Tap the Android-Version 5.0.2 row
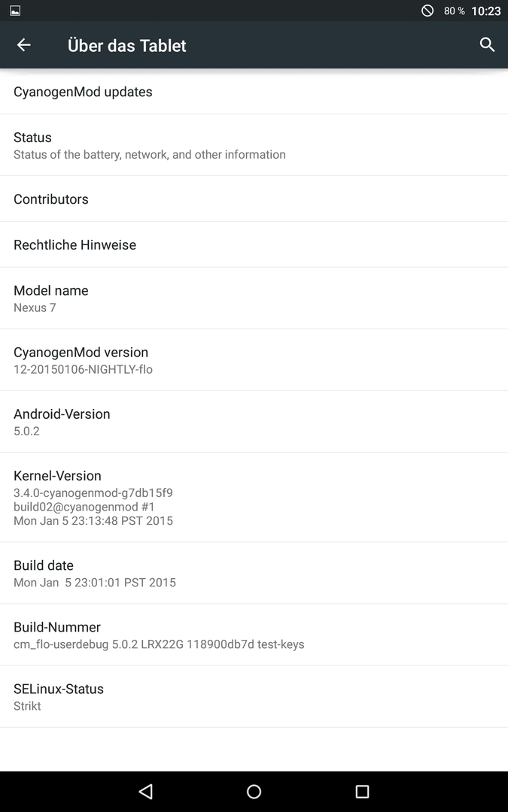The height and width of the screenshot is (812, 508). 254,422
